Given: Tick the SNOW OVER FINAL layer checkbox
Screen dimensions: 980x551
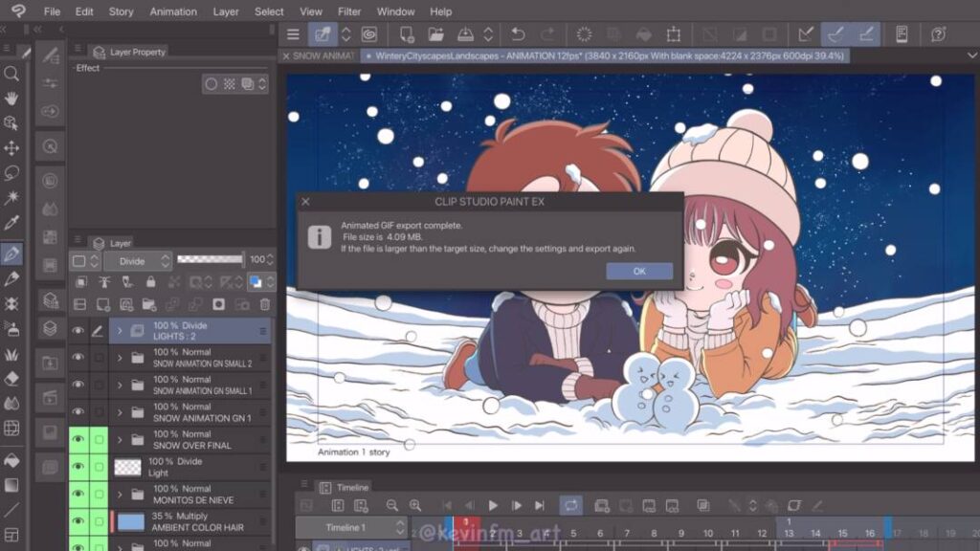Looking at the screenshot, I should click(x=99, y=439).
